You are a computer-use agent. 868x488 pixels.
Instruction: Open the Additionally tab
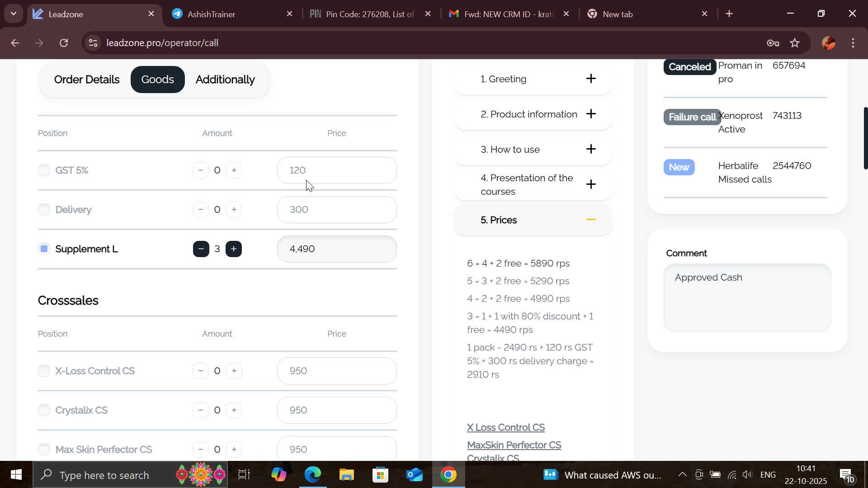tap(225, 80)
